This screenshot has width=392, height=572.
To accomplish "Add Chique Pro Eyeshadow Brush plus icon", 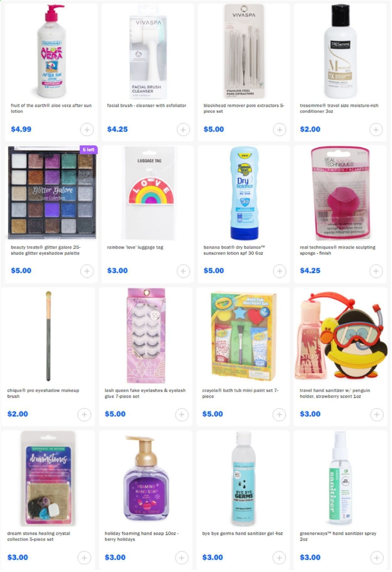I will [x=84, y=414].
